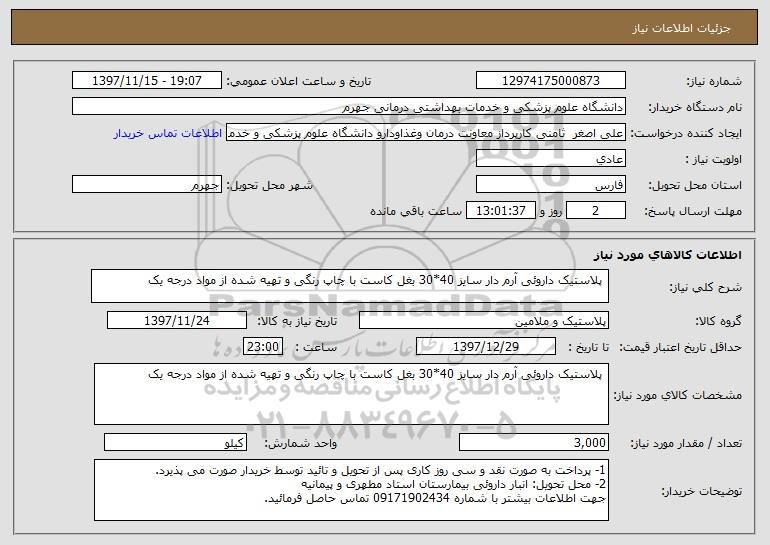Click the header title جزئیات اطلاعات نیاز
The image size is (770, 545).
pos(681,28)
